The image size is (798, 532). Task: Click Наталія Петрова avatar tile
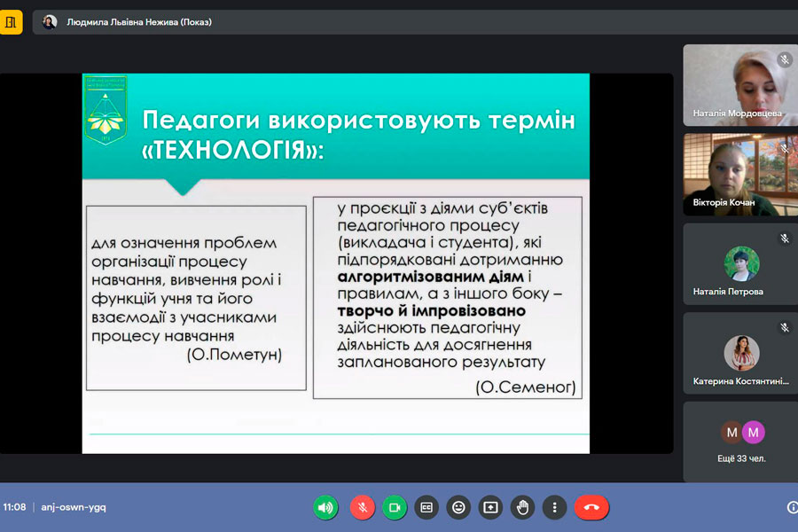coord(740,264)
